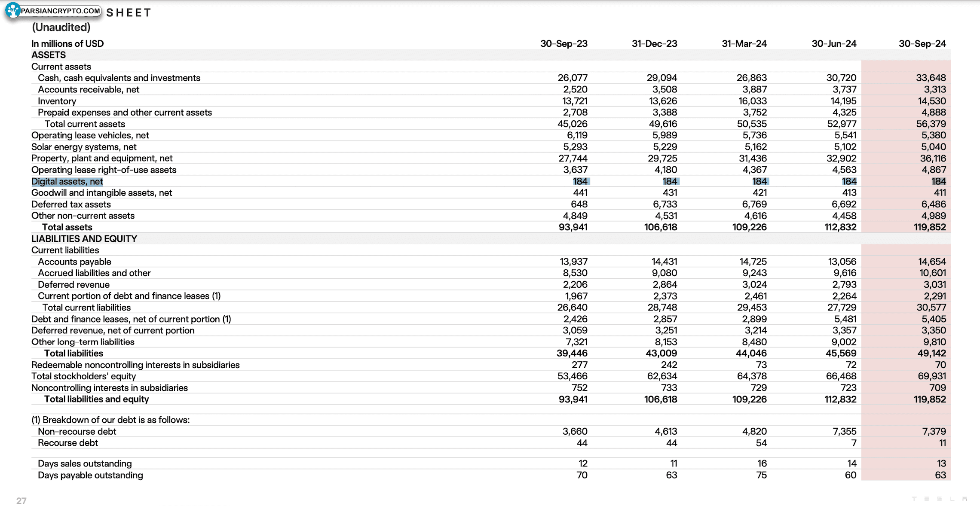
Task: Click page number 27
Action: (21, 500)
